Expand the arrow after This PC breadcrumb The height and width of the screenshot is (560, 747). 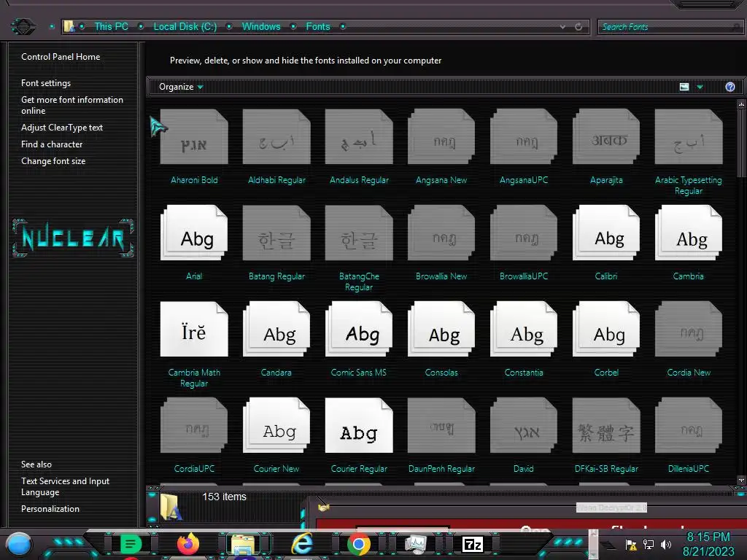(x=141, y=27)
